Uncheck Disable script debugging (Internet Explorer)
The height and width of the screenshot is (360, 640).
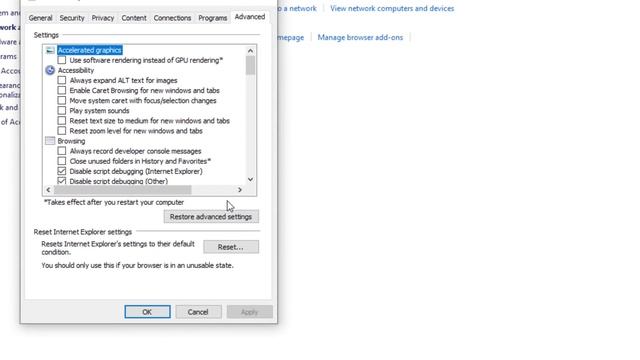tap(62, 171)
